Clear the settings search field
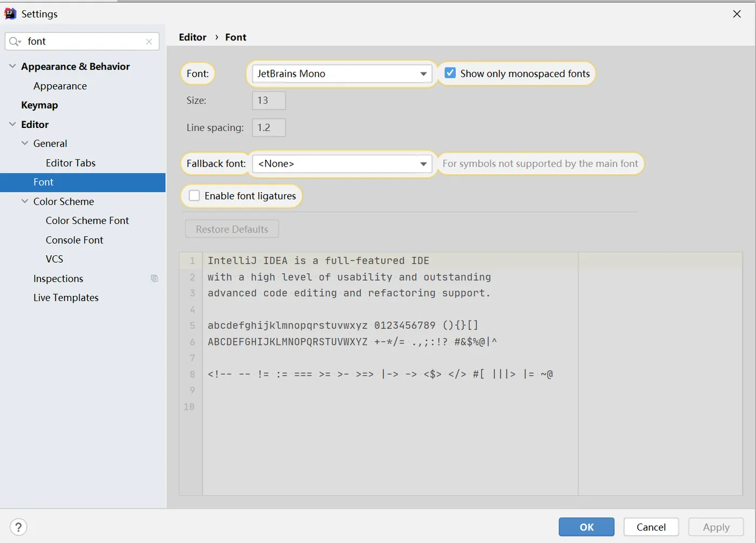The width and height of the screenshot is (756, 543). pyautogui.click(x=149, y=42)
